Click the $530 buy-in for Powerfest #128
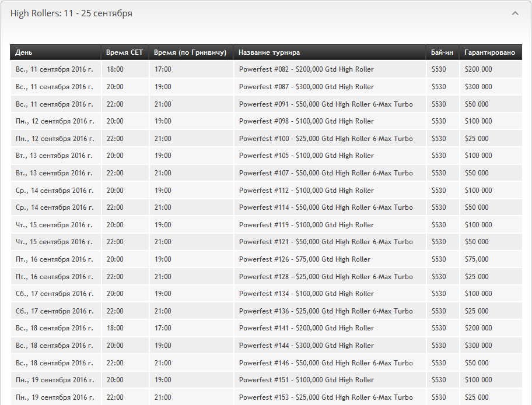 [439, 277]
